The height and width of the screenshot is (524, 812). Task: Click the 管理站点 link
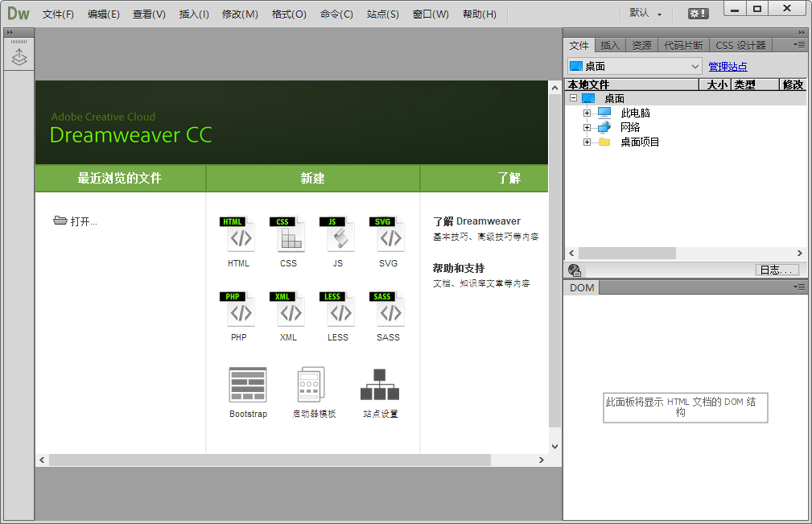[x=728, y=66]
